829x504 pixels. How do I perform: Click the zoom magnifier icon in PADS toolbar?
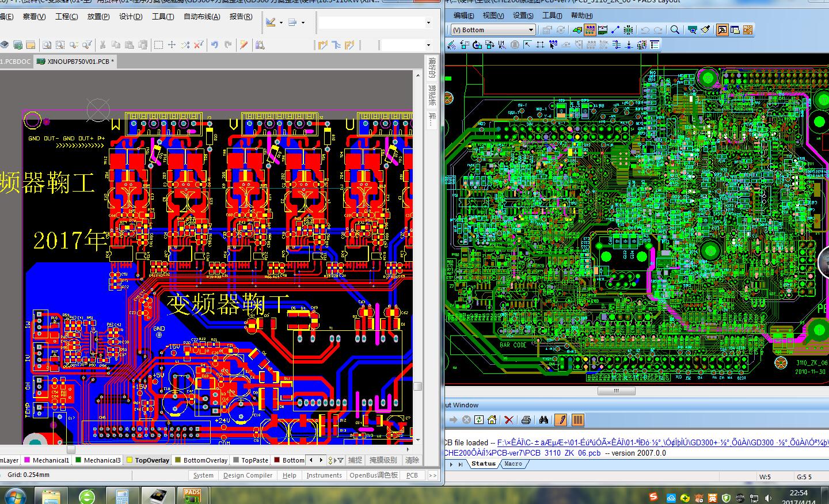(675, 30)
